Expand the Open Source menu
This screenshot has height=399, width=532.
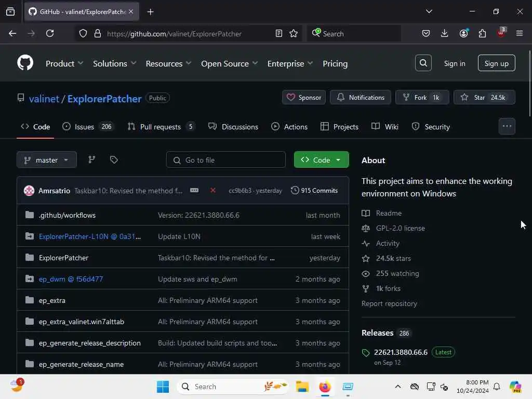tap(229, 63)
